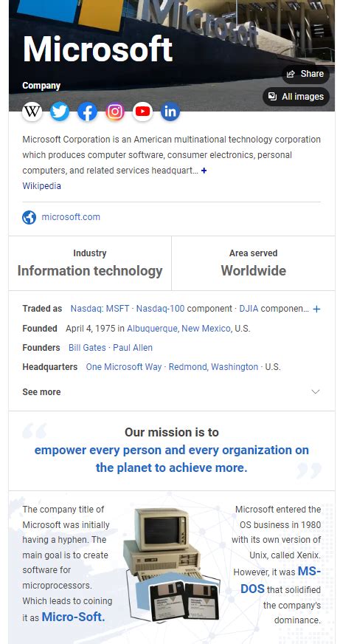Expand the truncated description with plus sign
Viewport: 340px width, 644px height.
click(204, 171)
